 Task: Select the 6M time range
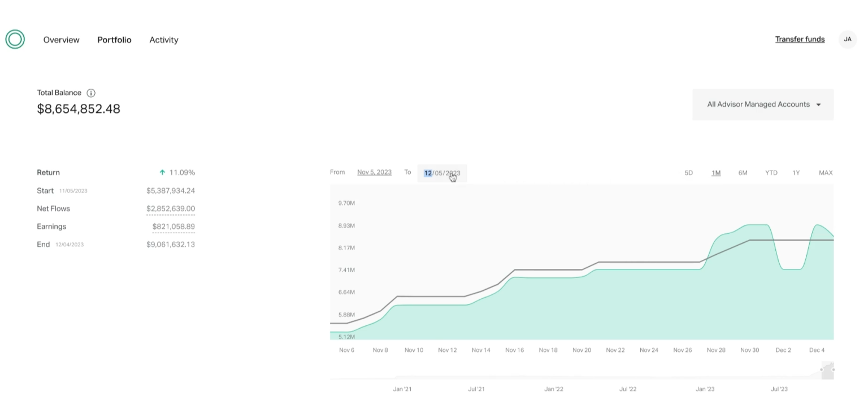click(743, 173)
